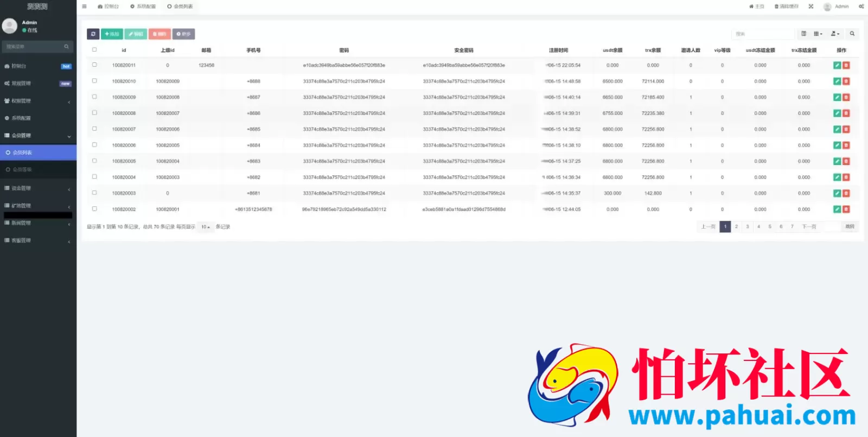The height and width of the screenshot is (437, 868).
Task: Open the page size dropdown showing 10
Action: coord(206,227)
